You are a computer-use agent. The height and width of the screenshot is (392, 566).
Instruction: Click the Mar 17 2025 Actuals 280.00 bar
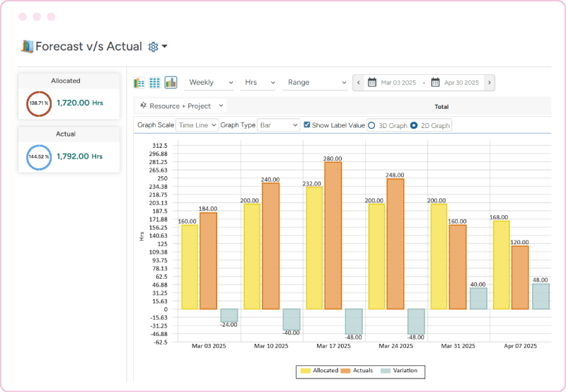[x=333, y=235]
